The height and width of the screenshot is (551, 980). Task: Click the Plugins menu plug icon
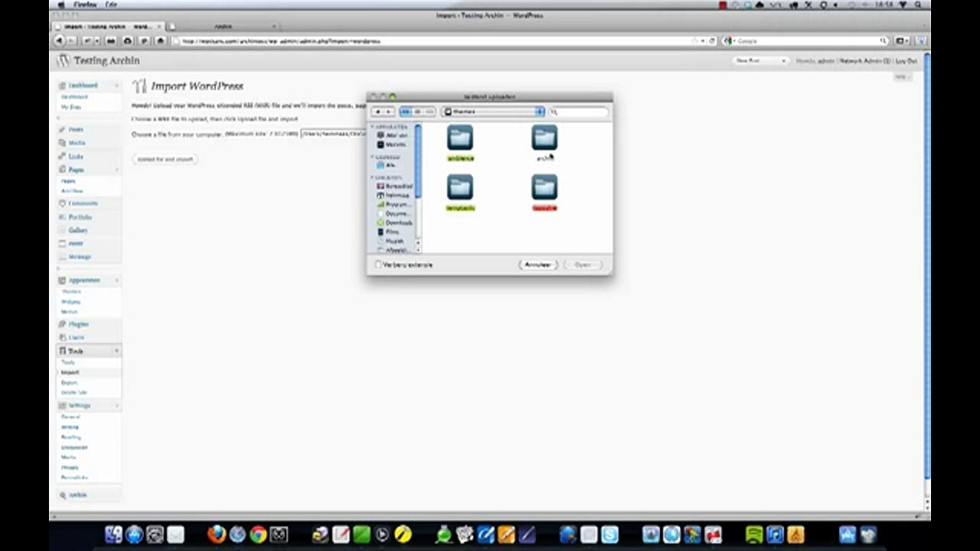click(63, 324)
